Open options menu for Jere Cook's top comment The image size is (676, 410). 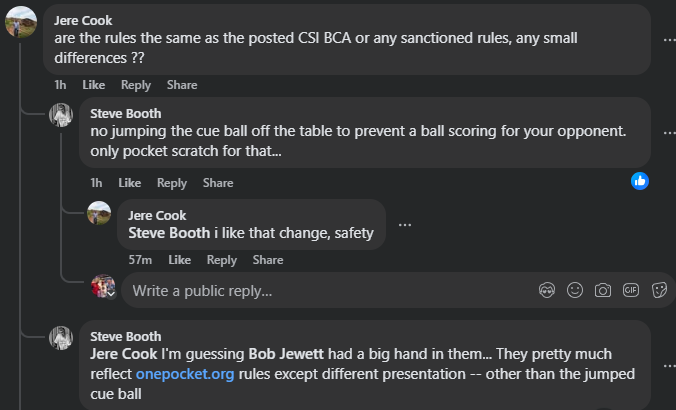point(669,40)
